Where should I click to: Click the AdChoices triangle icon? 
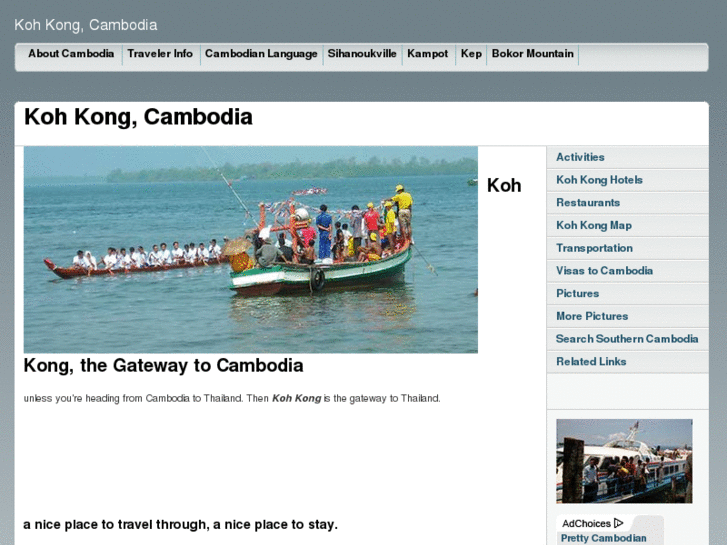click(x=619, y=523)
